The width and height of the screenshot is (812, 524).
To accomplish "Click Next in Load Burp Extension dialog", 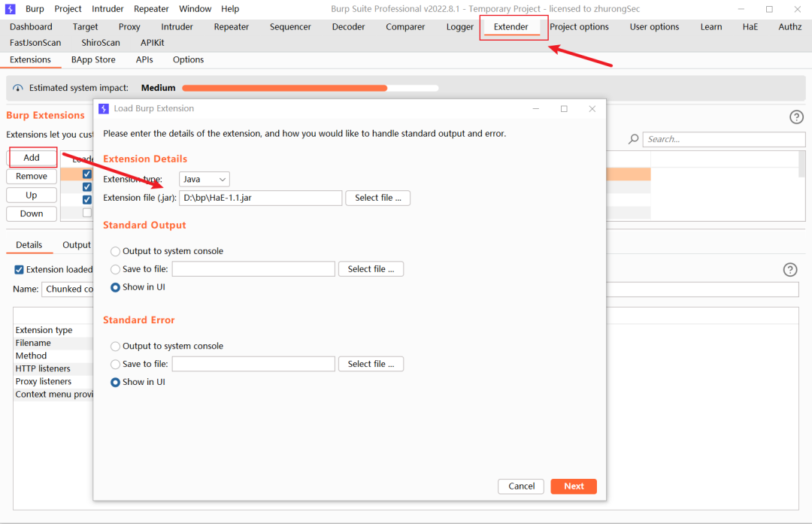I will pos(574,486).
